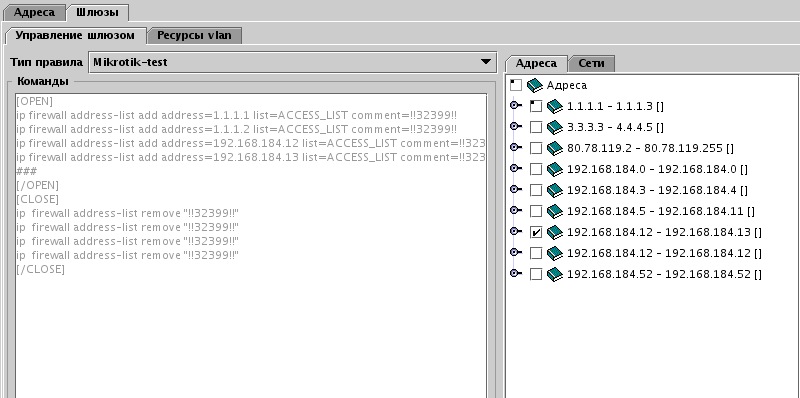Click the book icon for 3.3.3.3 - 4.4.4.5
Screen dimensions: 800x398
pos(555,127)
